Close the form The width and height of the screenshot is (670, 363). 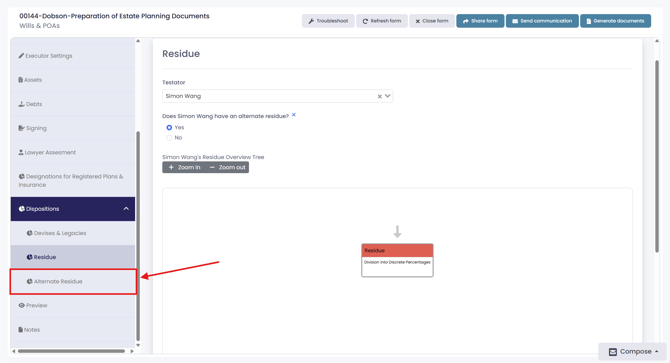coord(432,21)
